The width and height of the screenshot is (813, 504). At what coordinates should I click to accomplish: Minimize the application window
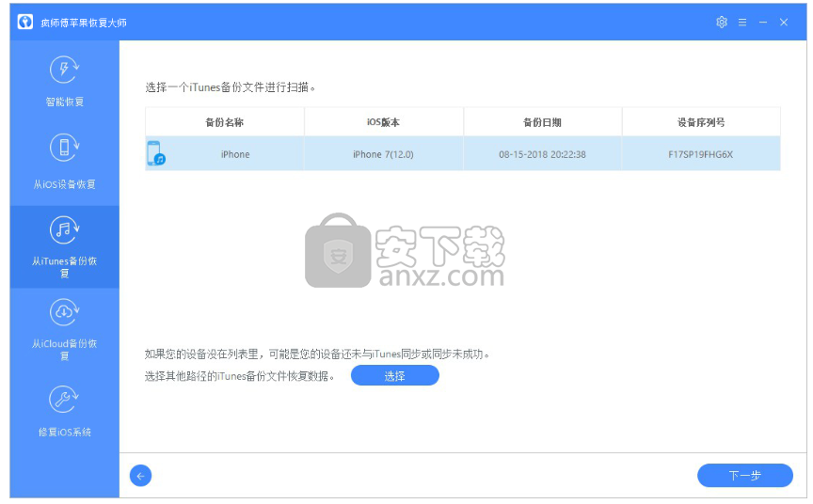(x=763, y=23)
